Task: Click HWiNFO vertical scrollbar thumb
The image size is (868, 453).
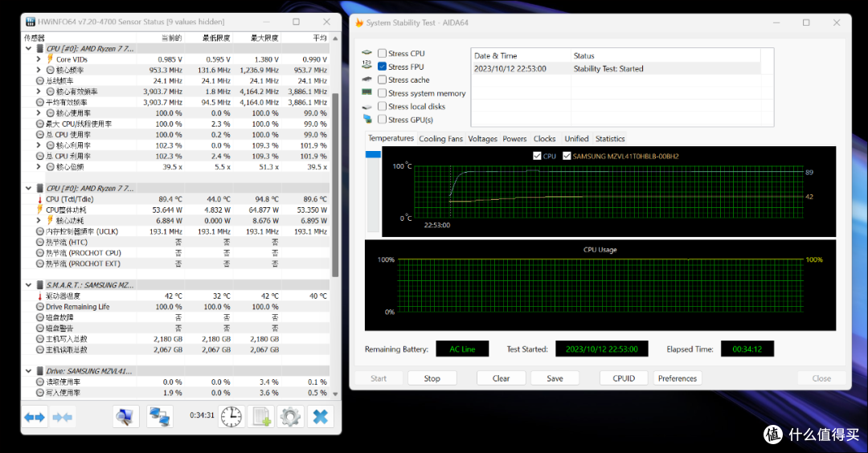Action: [x=335, y=186]
